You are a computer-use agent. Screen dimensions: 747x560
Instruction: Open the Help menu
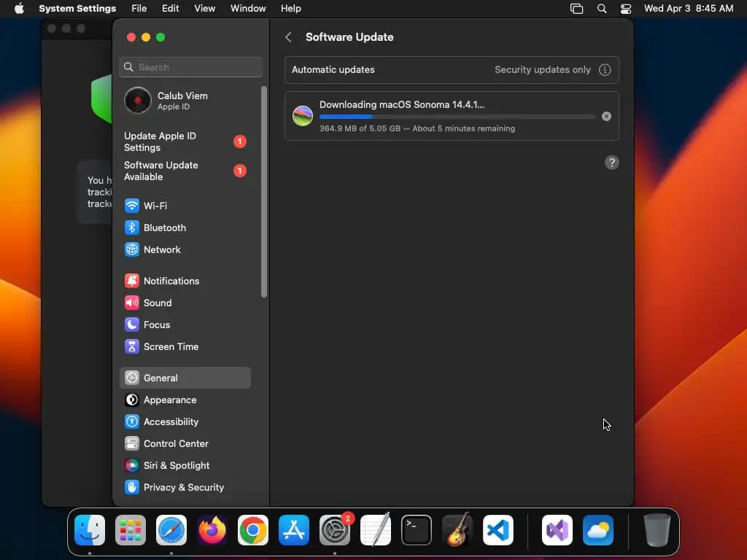click(290, 9)
